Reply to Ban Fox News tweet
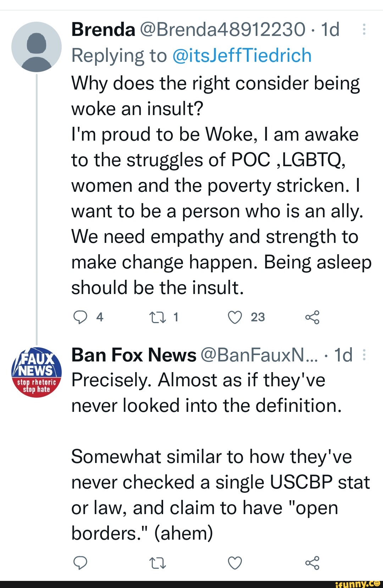Viewport: 383px width, 588px height. (x=80, y=563)
